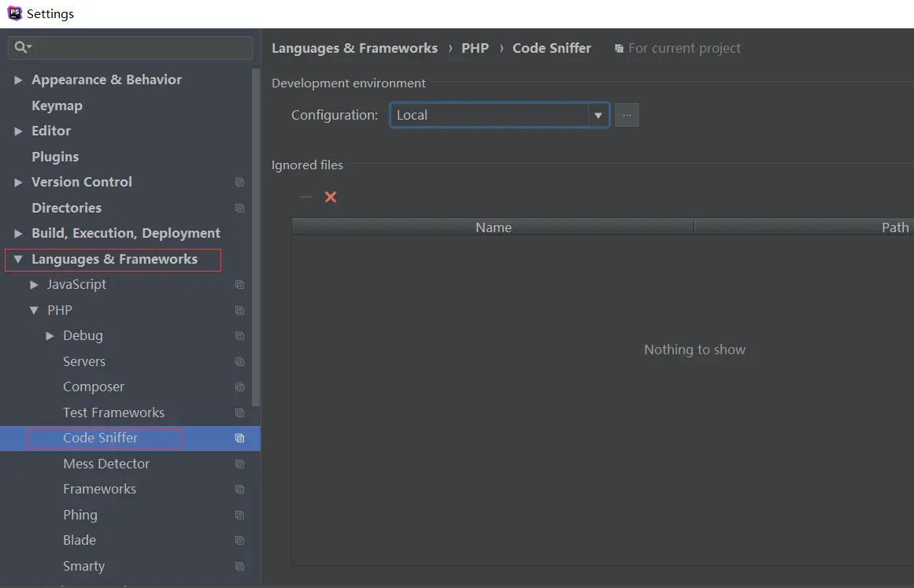Open Phing settings page
This screenshot has width=914, height=588.
click(x=80, y=515)
